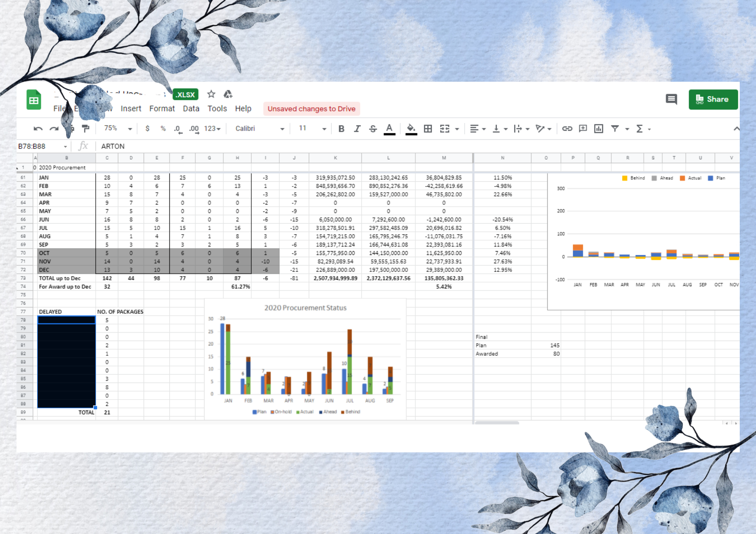
Task: Select the DELAYED header cell
Action: 67,312
